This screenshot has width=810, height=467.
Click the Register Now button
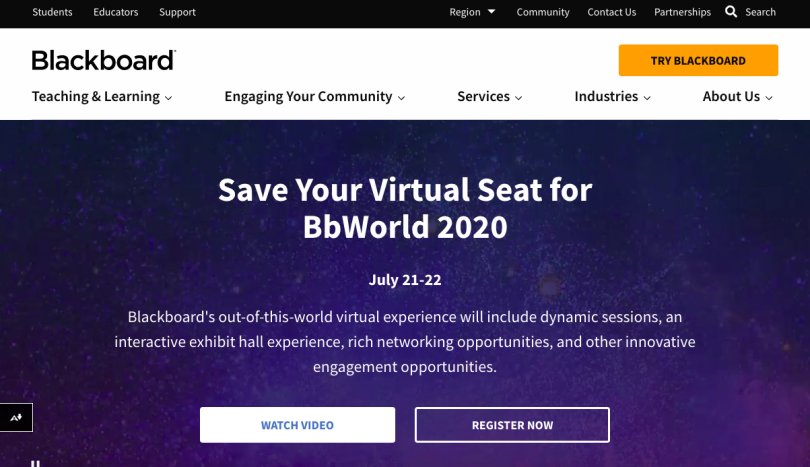[512, 425]
